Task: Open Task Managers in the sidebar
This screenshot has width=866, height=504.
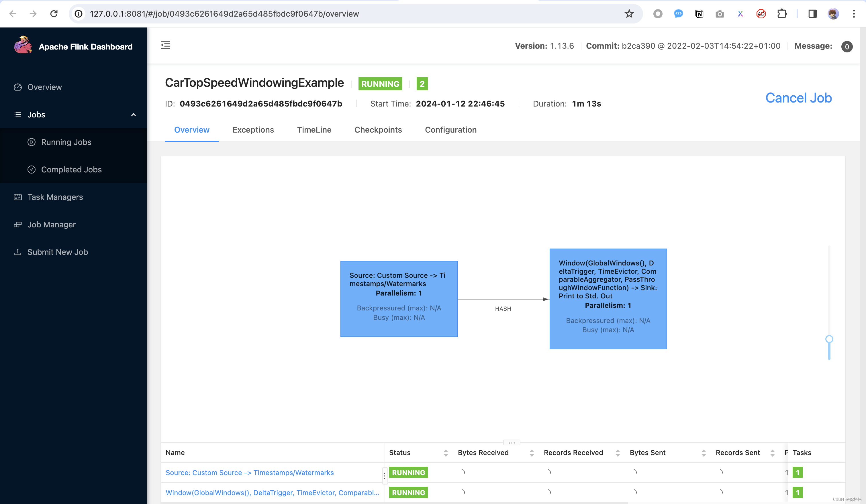Action: pyautogui.click(x=55, y=197)
